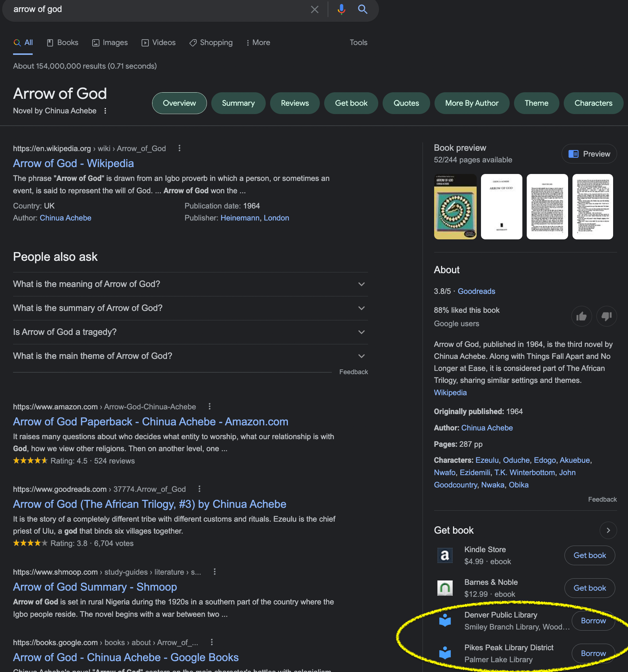
Task: Open options next to Novel by Chinua Achebe
Action: (105, 111)
